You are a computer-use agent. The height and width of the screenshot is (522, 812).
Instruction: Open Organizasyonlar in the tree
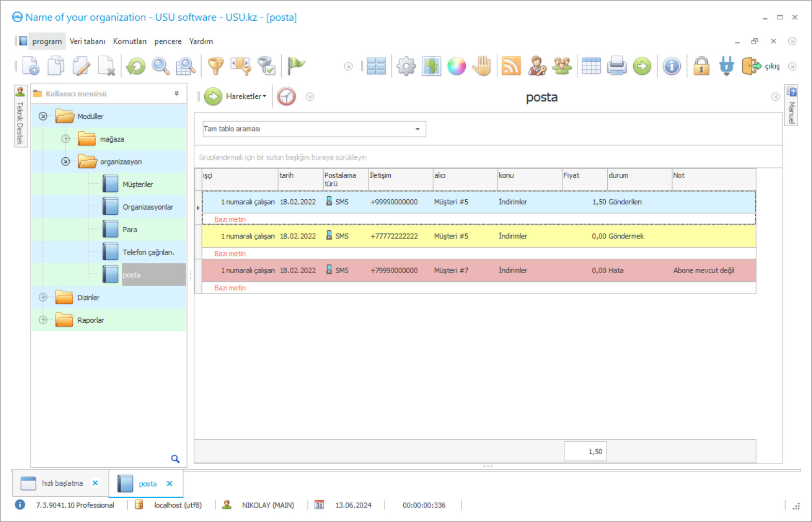click(x=148, y=207)
